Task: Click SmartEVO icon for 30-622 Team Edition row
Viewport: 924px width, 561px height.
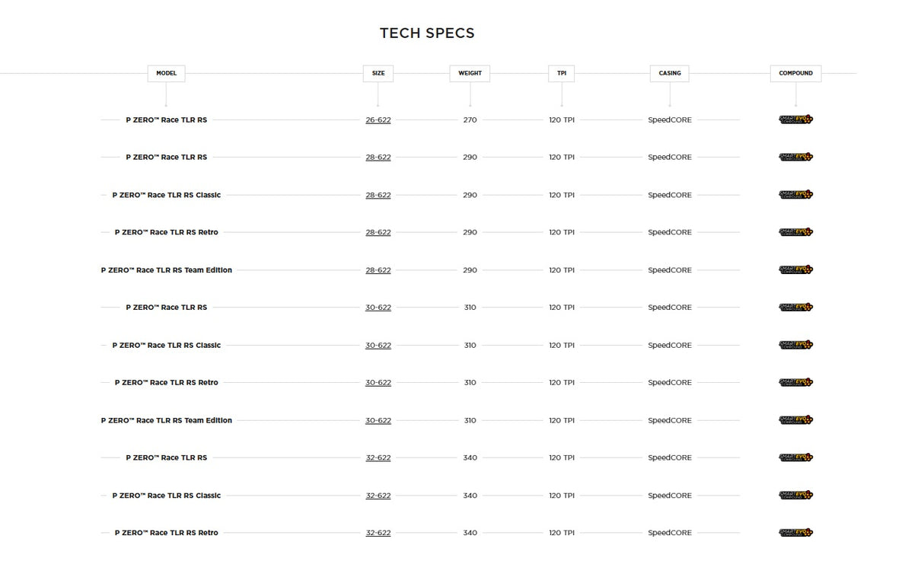Action: 795,420
